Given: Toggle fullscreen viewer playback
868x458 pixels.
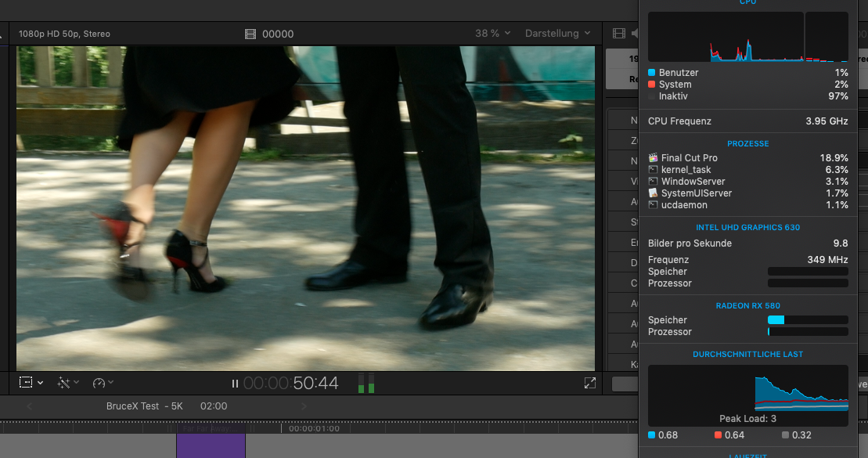Looking at the screenshot, I should click(x=589, y=383).
